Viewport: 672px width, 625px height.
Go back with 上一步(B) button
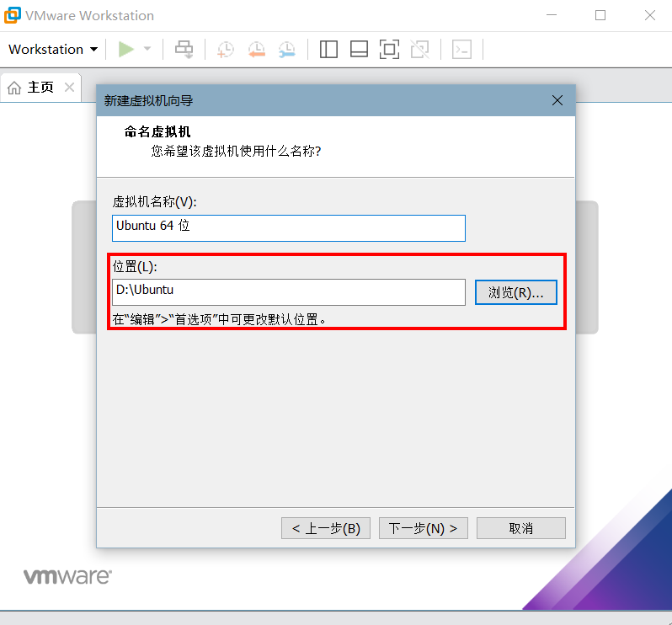pos(326,528)
